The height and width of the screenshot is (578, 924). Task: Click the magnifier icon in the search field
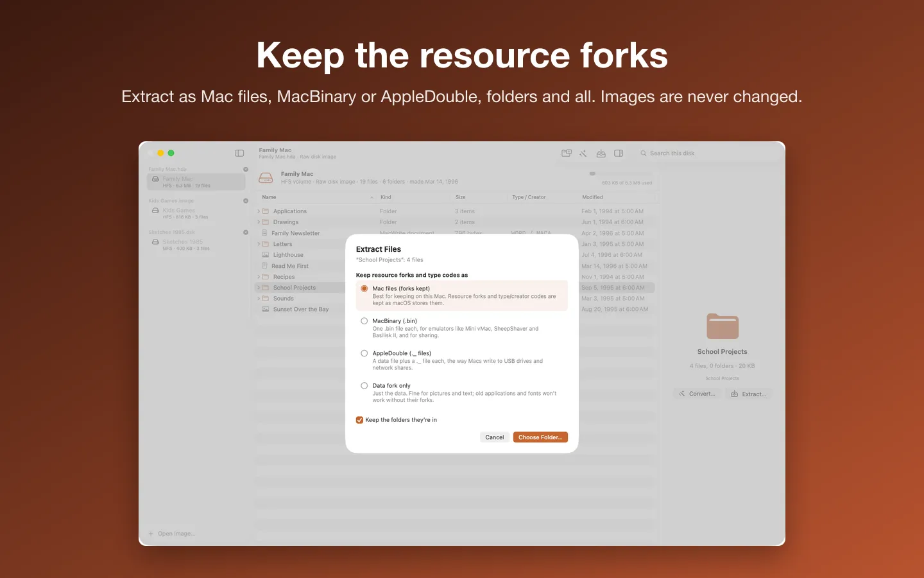click(x=644, y=153)
